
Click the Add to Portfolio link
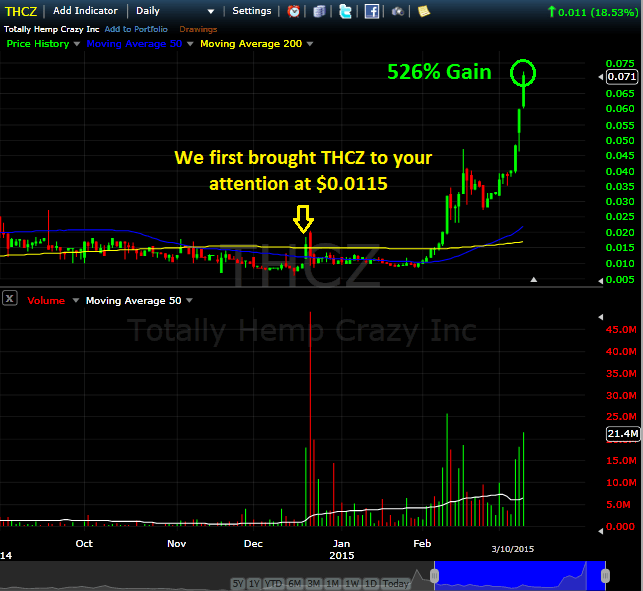coord(136,29)
